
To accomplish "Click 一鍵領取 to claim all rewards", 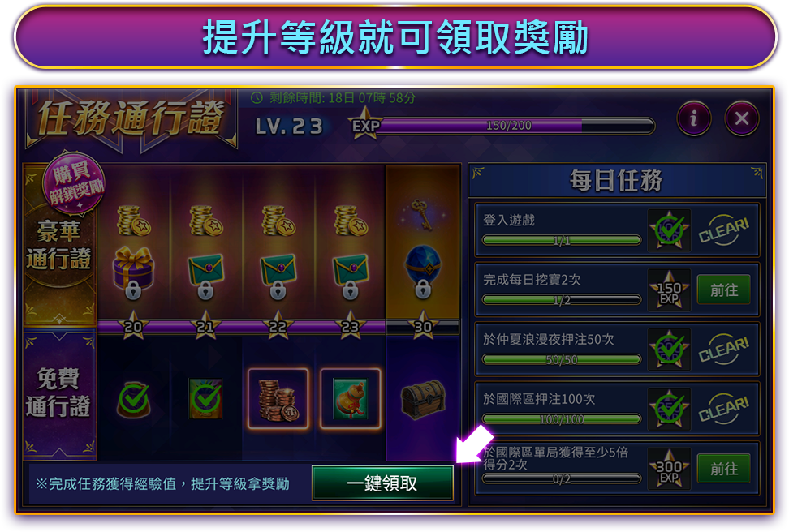I will [x=382, y=483].
